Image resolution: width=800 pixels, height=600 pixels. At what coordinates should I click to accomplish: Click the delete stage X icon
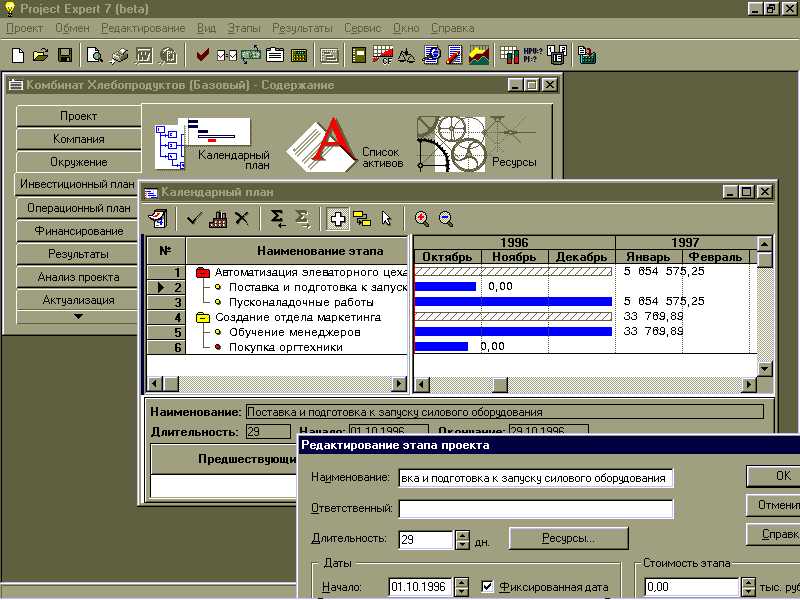pos(241,218)
